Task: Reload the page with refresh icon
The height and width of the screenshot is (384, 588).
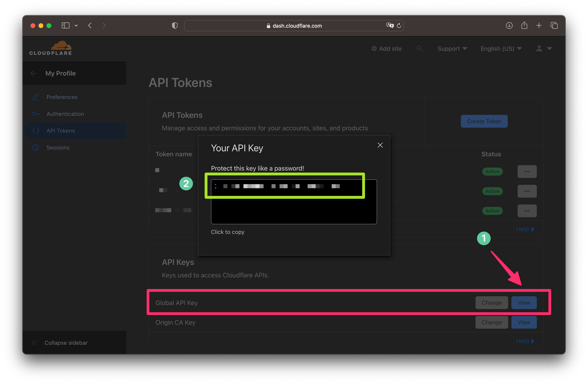Action: [x=399, y=26]
